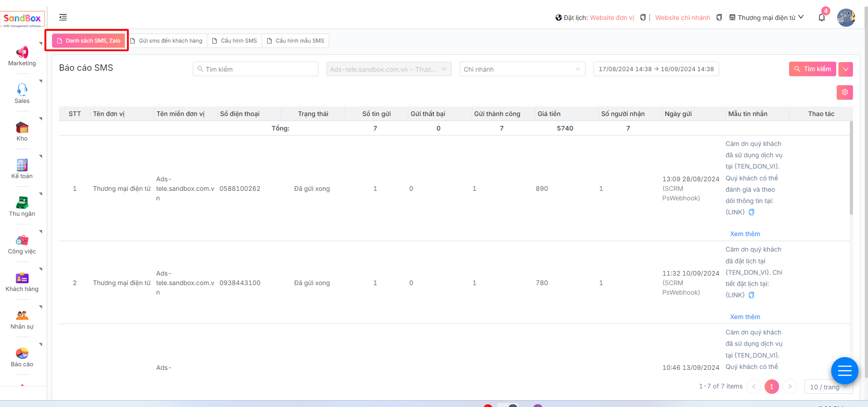Collapse the sidebar with hamburger toggle

tap(63, 17)
